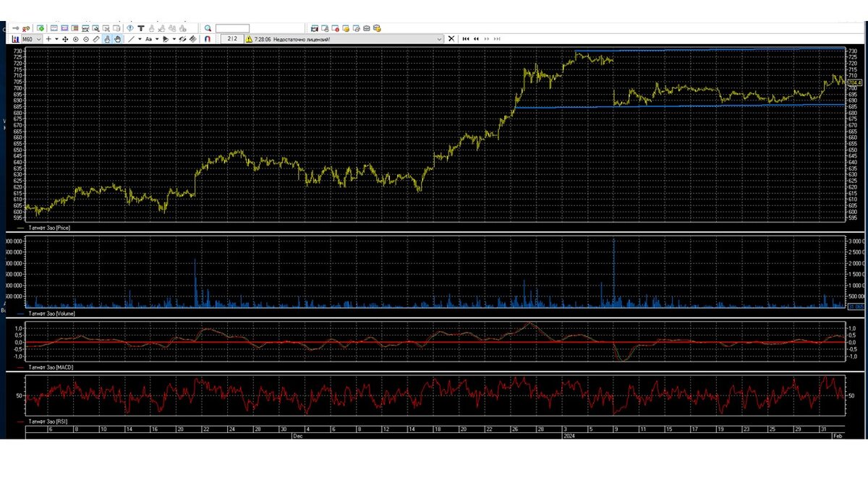Click the yellow warning triangle icon
Image resolution: width=868 pixels, height=488 pixels.
tap(248, 39)
